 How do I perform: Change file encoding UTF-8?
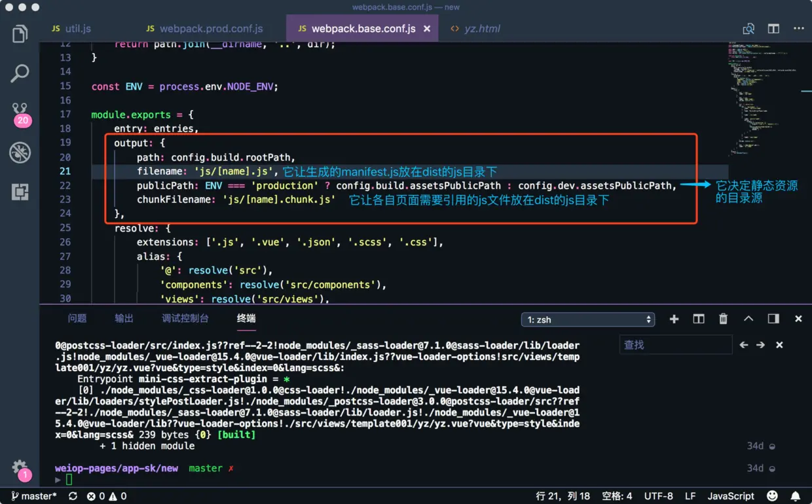[658, 496]
